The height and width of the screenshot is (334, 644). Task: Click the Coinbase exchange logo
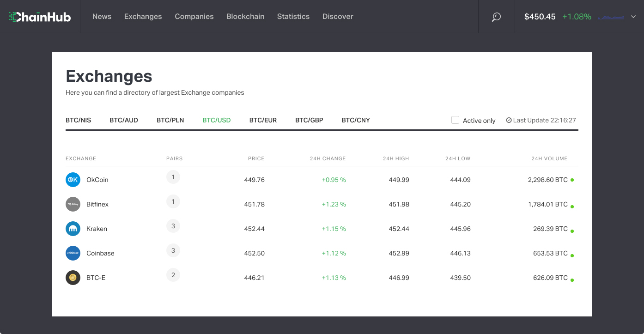[73, 253]
